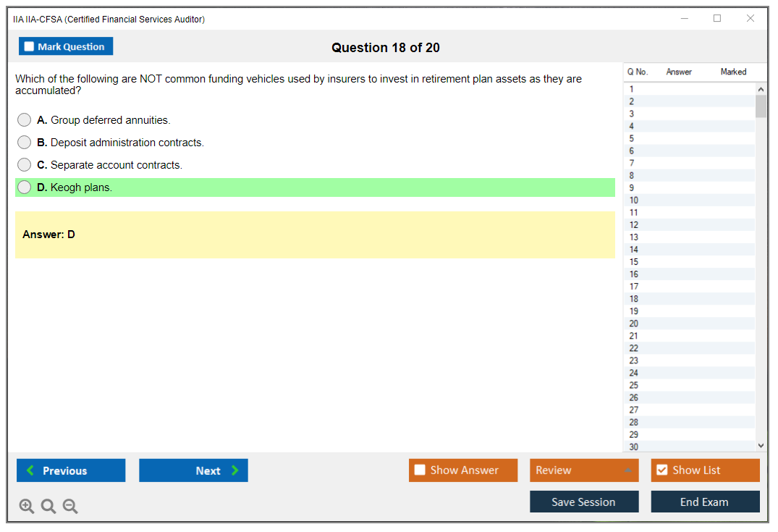Click the zoom in magnifier icon

[27, 507]
